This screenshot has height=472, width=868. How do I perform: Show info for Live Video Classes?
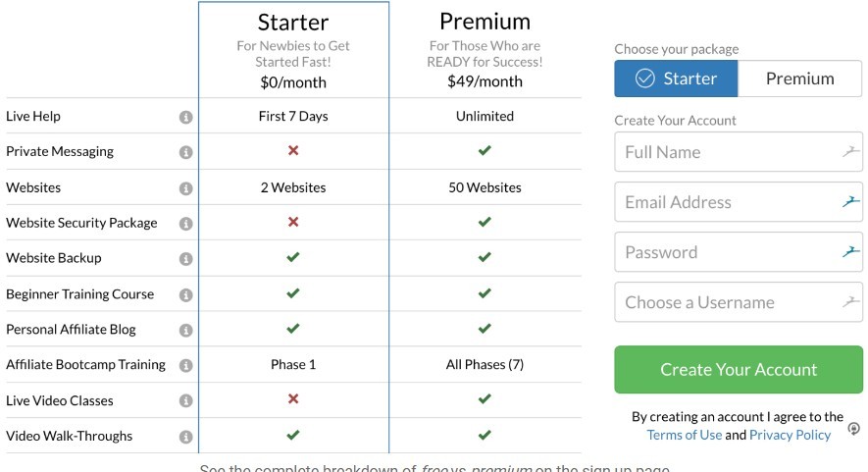[186, 401]
